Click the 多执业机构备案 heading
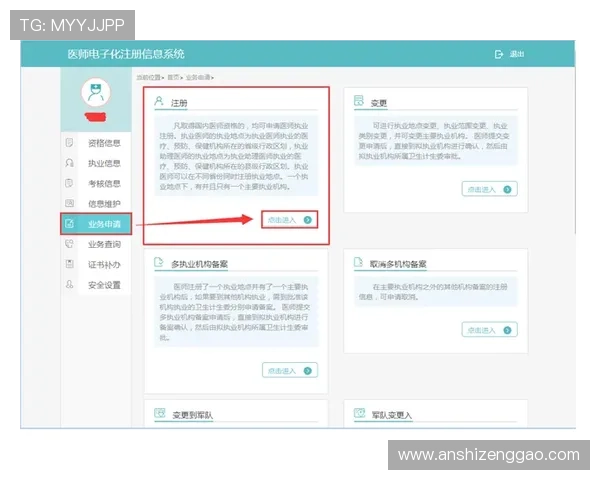 point(199,264)
